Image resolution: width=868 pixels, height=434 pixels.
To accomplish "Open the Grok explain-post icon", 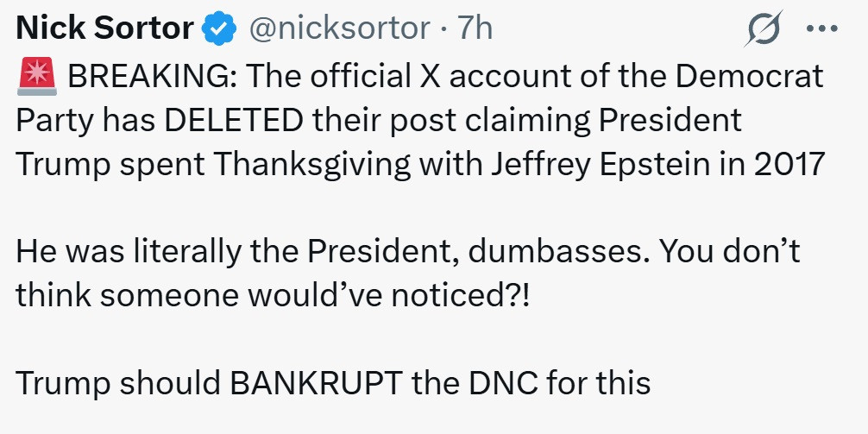I will pos(763,29).
